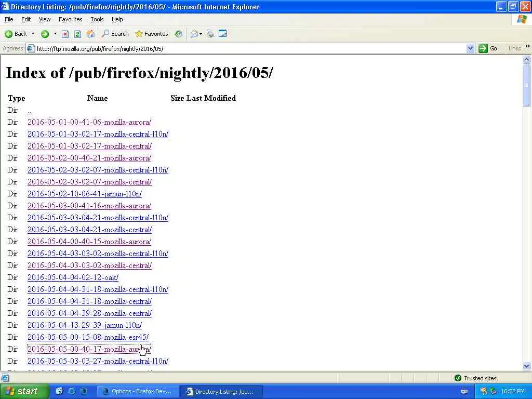The image size is (532, 399).
Task: Open 2016-05-04-03-03-02-mozilla-central-l10n link
Action: [x=98, y=254]
